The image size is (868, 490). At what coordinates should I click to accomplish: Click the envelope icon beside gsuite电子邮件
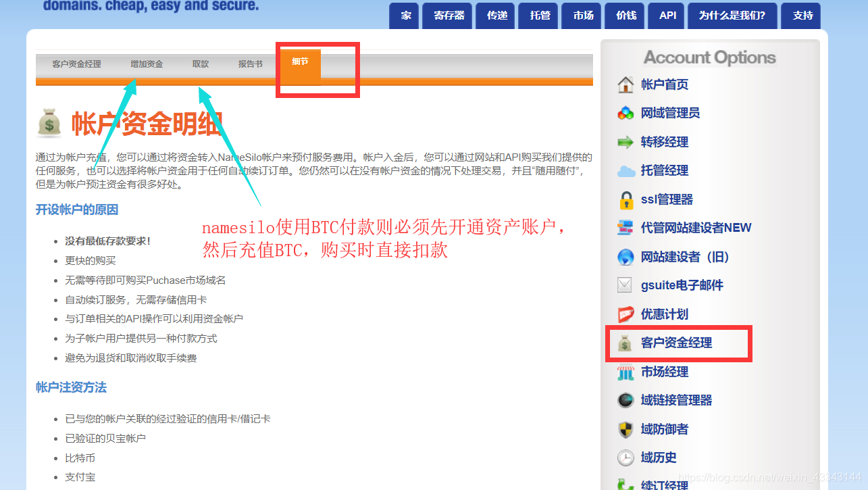click(x=626, y=285)
